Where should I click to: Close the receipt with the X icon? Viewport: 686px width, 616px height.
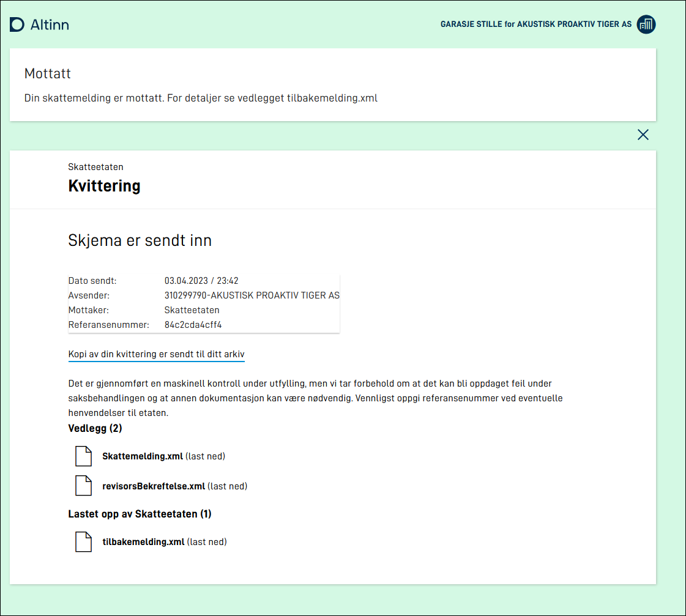coord(643,135)
